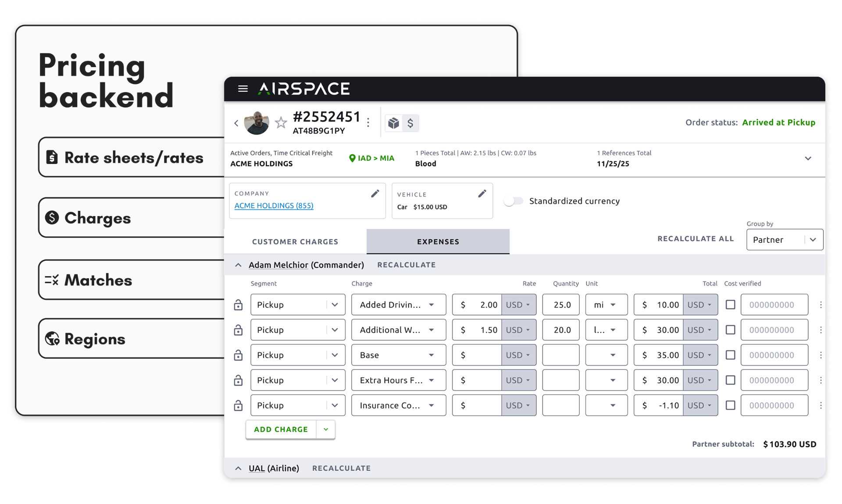842x504 pixels.
Task: Edit the Vehicle field pencil icon
Action: coord(482,194)
